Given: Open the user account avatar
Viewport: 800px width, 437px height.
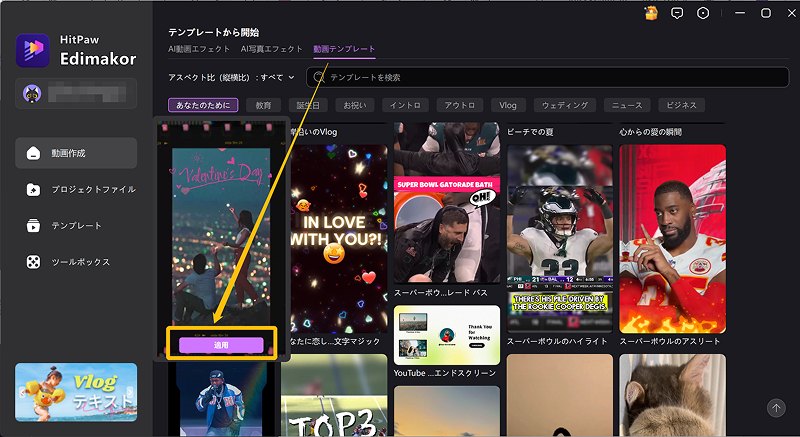Looking at the screenshot, I should click(32, 93).
